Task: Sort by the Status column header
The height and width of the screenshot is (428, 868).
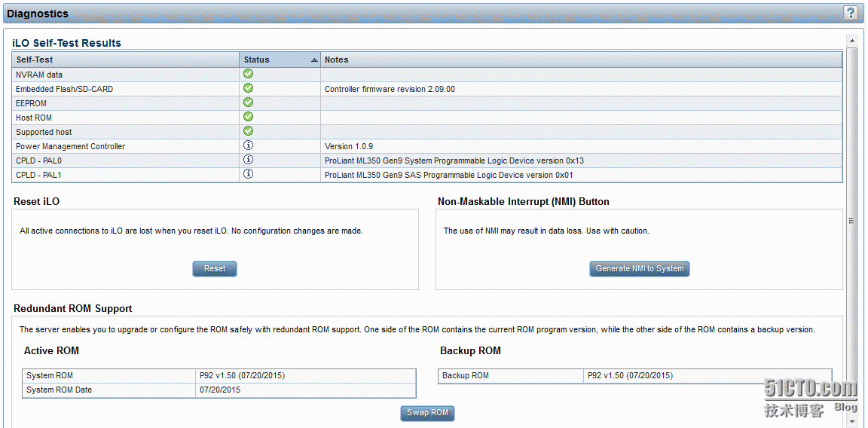Action: pyautogui.click(x=280, y=60)
